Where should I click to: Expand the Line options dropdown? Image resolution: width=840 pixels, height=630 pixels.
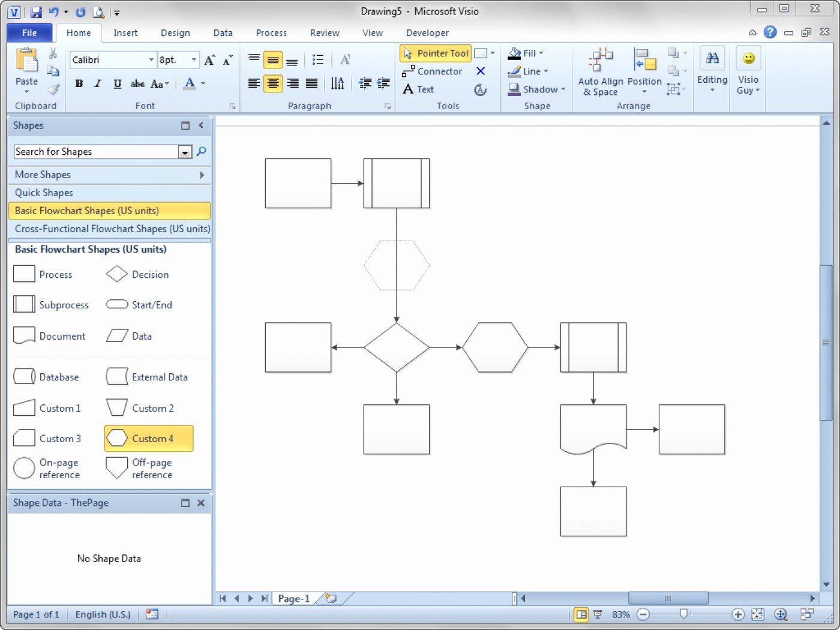click(546, 71)
